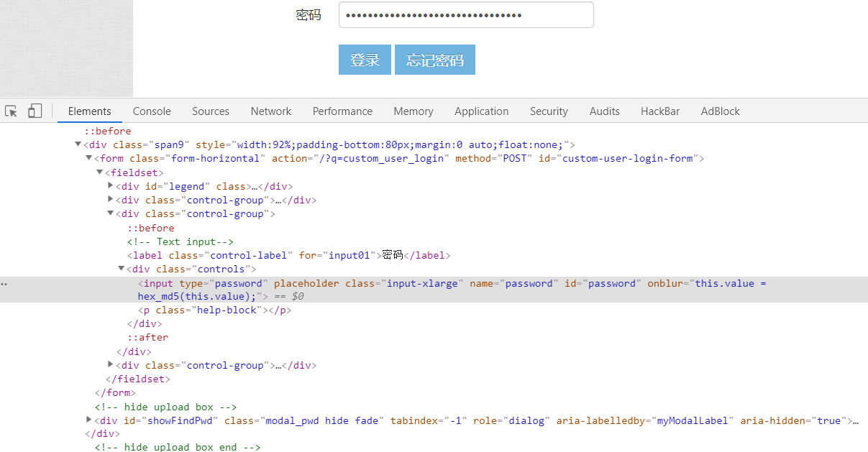Expand the first collapsed control-group div
Screen dimensions: 868x452
click(x=111, y=200)
